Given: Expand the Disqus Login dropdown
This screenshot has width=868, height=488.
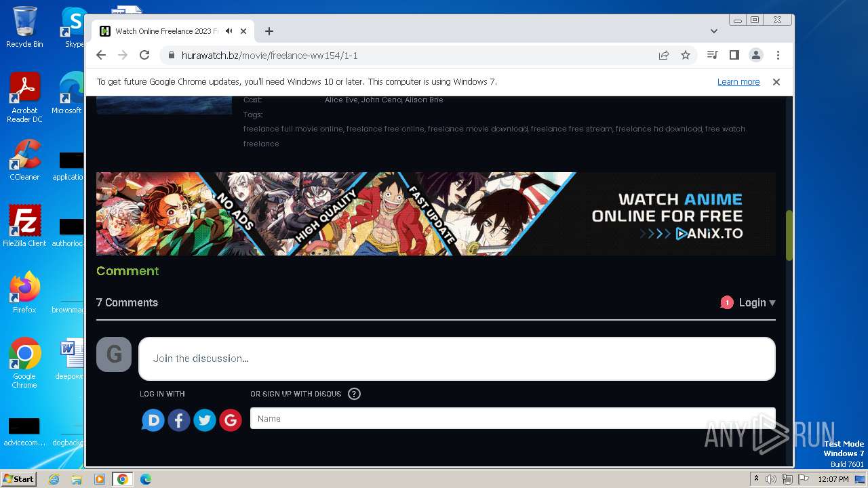Looking at the screenshot, I should click(757, 303).
